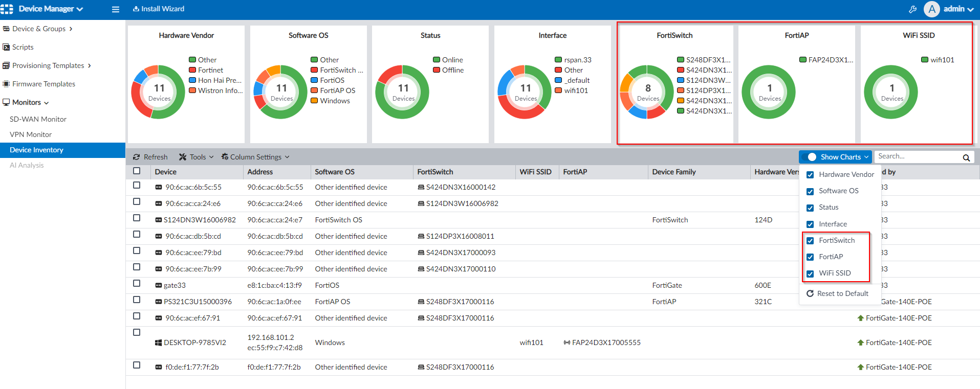Select row checkbox for gate33
Viewport: 980px width, 389px height.
click(137, 284)
